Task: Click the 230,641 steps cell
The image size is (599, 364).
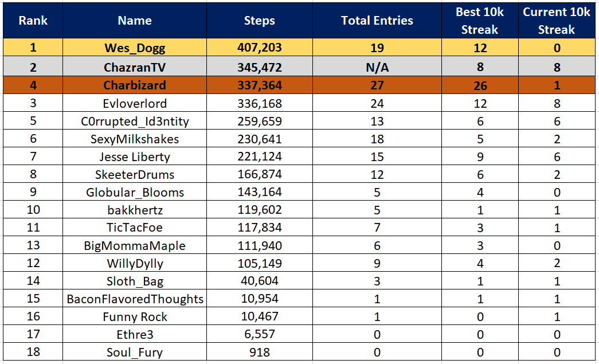Action: tap(260, 139)
